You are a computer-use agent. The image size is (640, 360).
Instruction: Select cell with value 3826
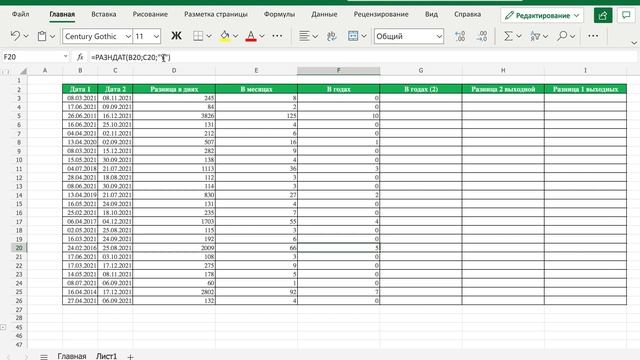(174, 116)
